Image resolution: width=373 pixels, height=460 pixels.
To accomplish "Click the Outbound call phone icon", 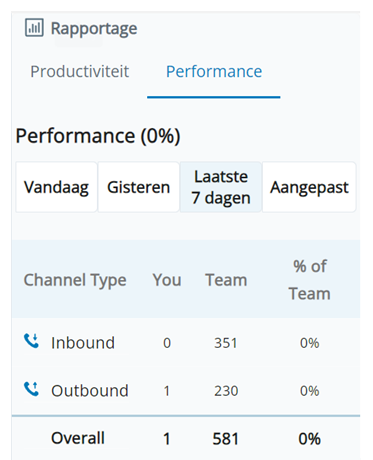I will click(x=31, y=389).
